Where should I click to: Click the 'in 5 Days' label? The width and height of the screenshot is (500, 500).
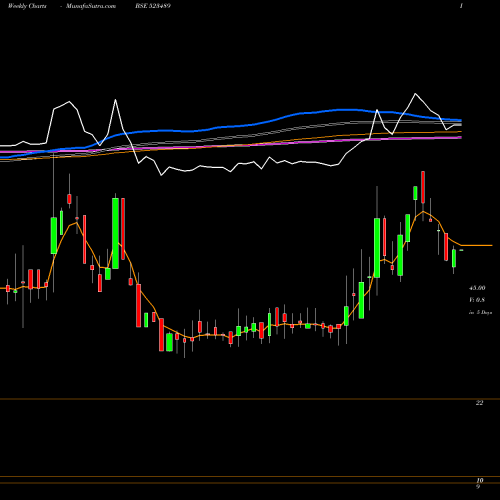click(480, 312)
